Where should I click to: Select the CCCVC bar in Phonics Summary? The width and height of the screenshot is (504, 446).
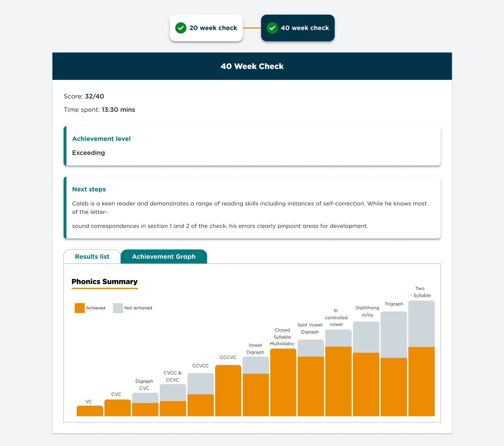pos(228,390)
